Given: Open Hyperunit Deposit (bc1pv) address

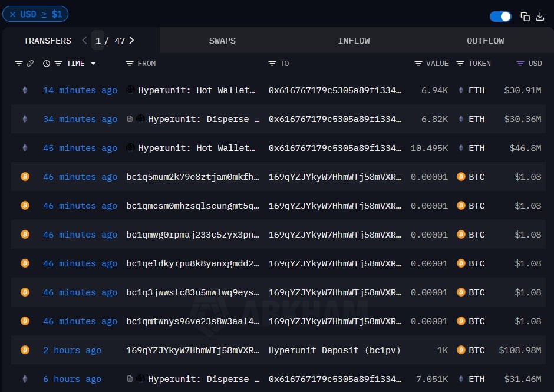Looking at the screenshot, I should (x=334, y=350).
